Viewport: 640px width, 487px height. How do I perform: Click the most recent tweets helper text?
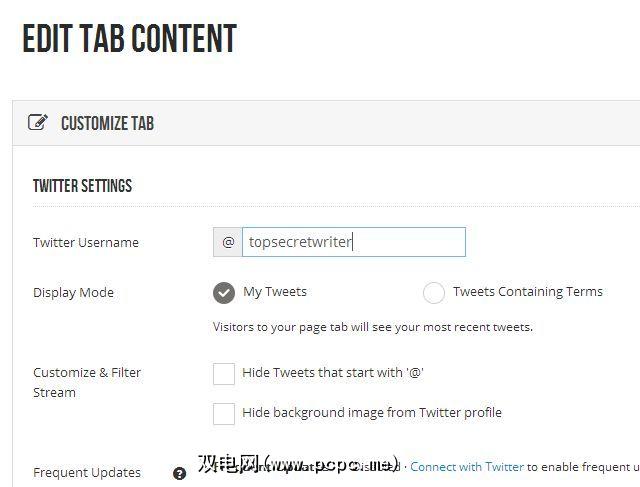point(373,327)
